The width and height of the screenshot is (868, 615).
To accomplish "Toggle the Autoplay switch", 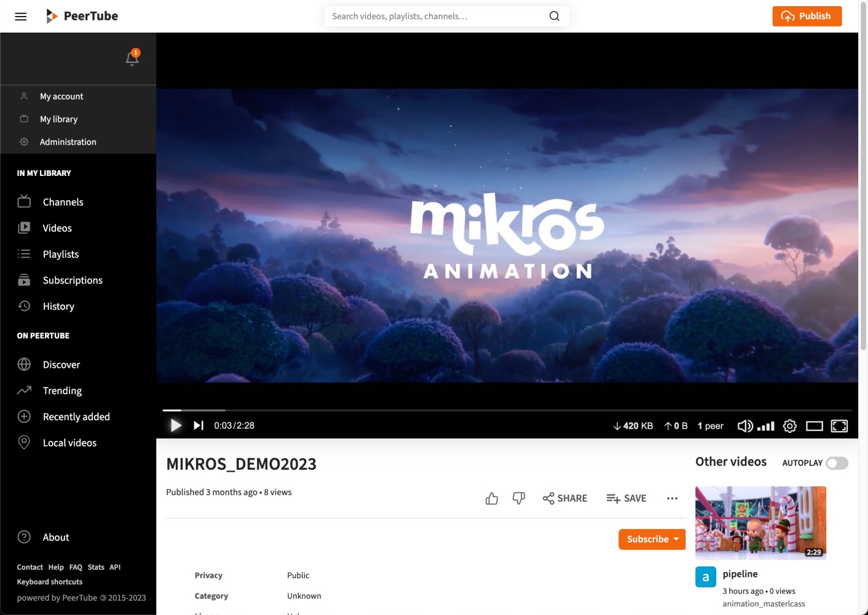I will click(x=837, y=463).
